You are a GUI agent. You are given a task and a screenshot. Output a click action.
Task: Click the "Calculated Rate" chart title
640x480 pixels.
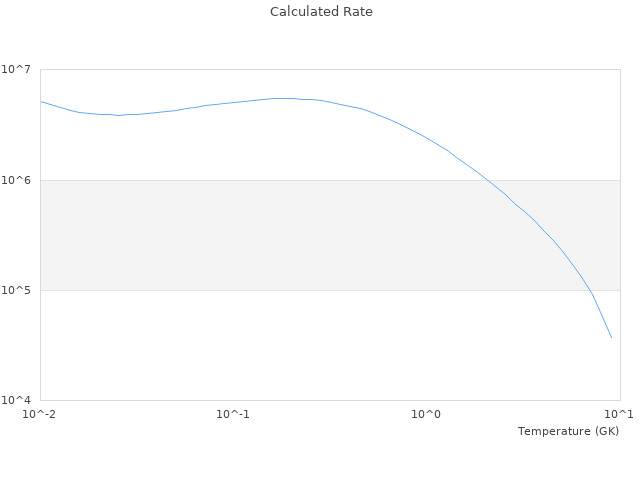(320, 12)
